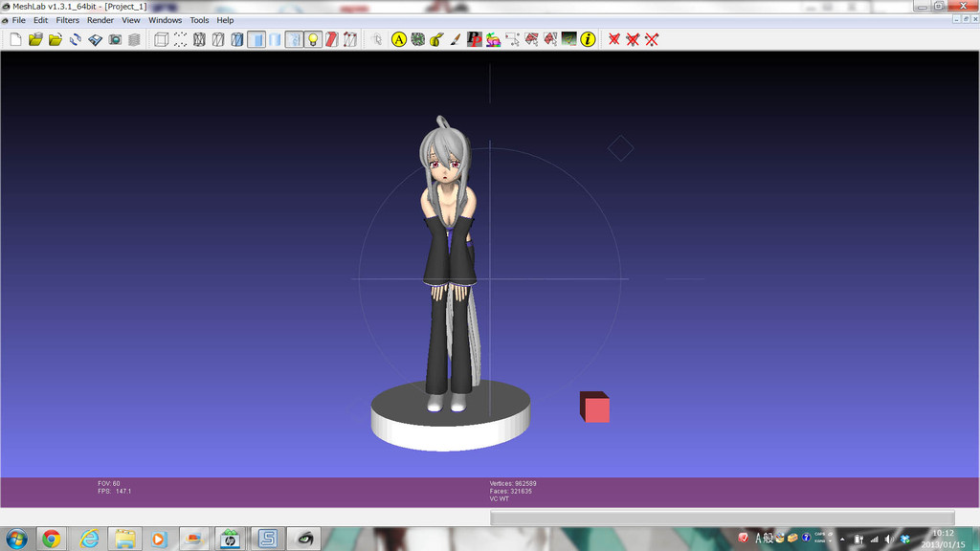Click the red cube in viewport

594,407
